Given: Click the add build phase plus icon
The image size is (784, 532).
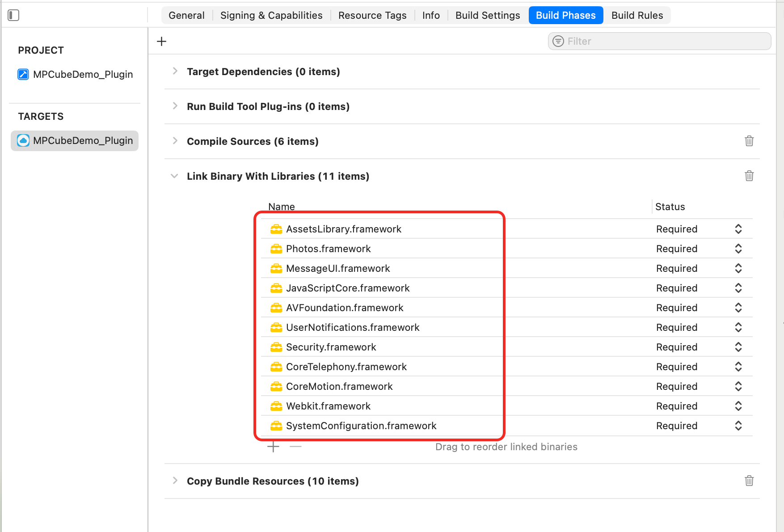Looking at the screenshot, I should (162, 42).
